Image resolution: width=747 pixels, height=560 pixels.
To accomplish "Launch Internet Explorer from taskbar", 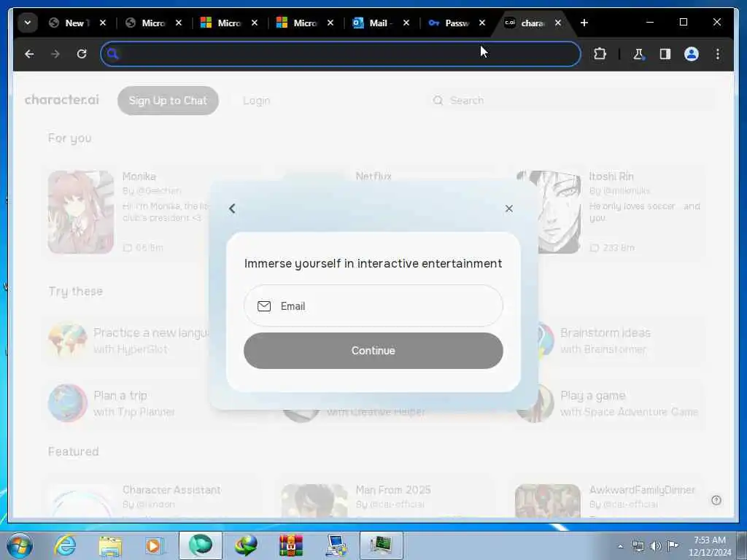I will (x=65, y=545).
